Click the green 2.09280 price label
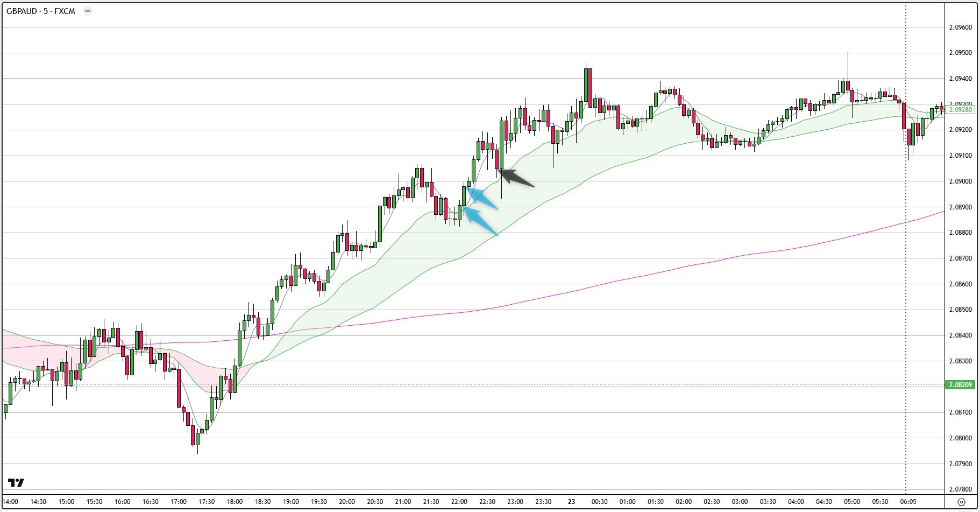This screenshot has height=512, width=980. (960, 110)
